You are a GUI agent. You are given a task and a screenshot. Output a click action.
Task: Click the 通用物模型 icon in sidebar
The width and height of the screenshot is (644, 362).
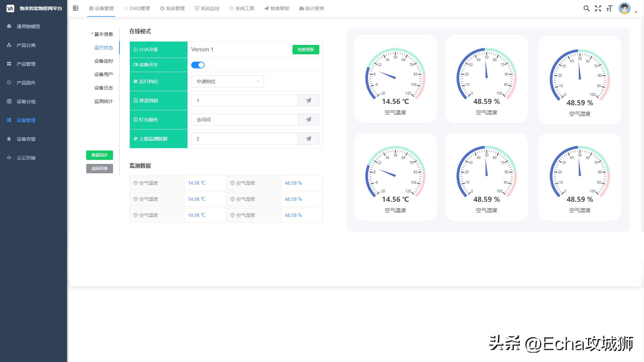9,26
